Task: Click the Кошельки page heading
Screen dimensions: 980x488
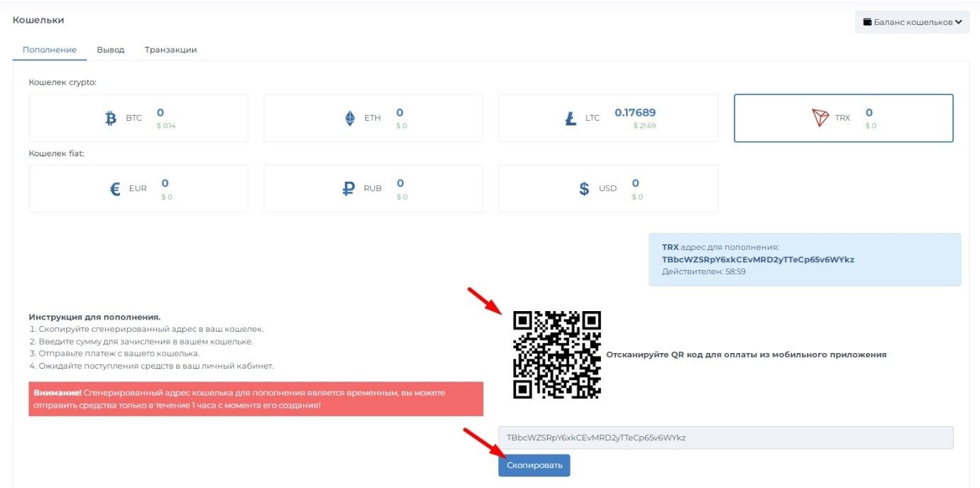Action: pos(38,20)
